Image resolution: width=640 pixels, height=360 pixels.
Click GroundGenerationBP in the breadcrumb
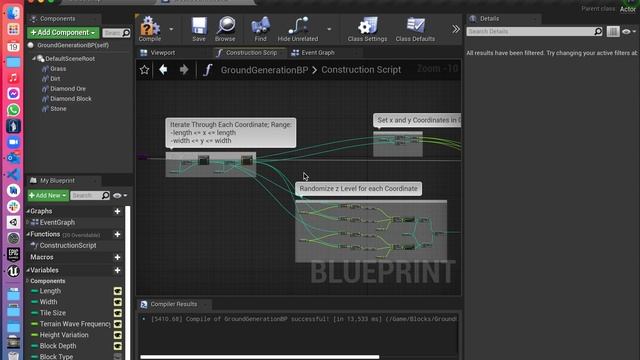pyautogui.click(x=264, y=70)
